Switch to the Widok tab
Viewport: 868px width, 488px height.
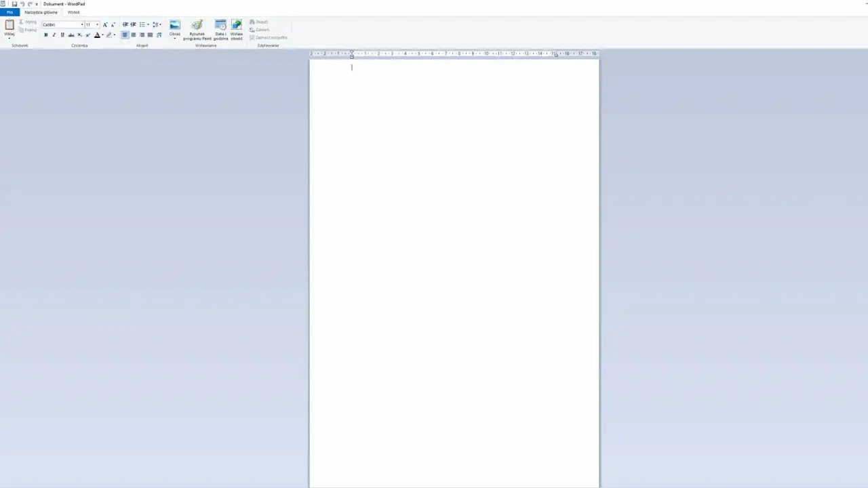click(73, 12)
